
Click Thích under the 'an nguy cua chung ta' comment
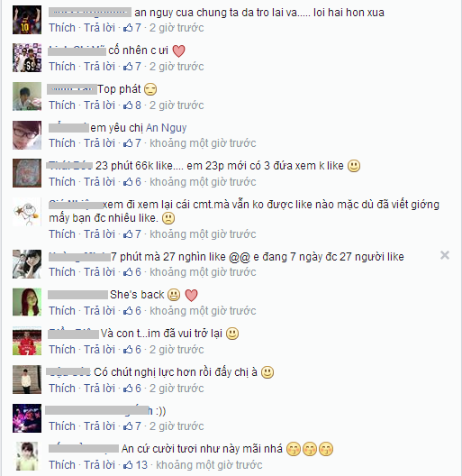[x=62, y=28]
